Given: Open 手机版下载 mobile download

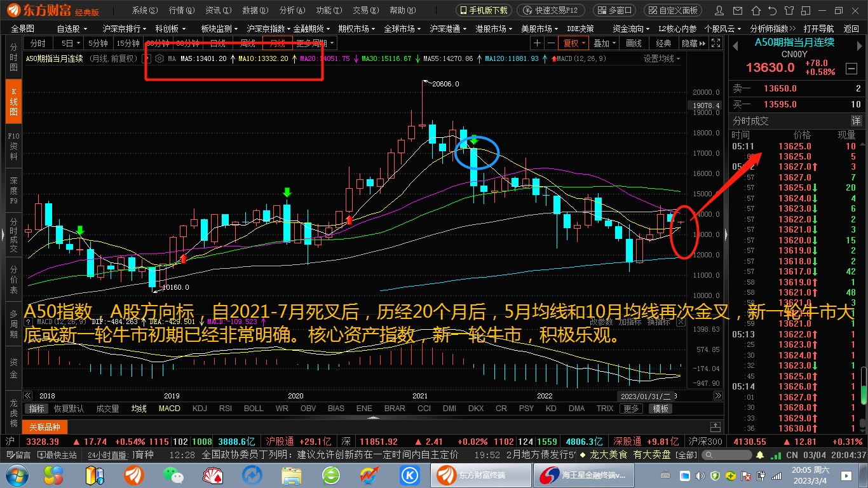Looking at the screenshot, I should point(484,10).
